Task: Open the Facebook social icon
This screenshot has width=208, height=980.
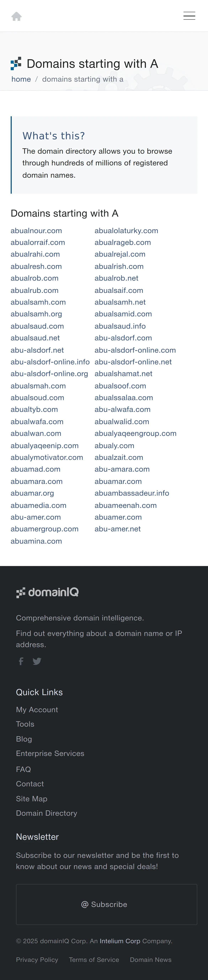Action: coord(21,661)
